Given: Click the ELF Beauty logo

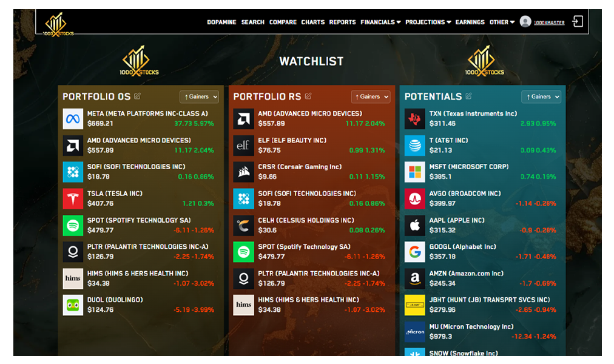Looking at the screenshot, I should (x=243, y=145).
